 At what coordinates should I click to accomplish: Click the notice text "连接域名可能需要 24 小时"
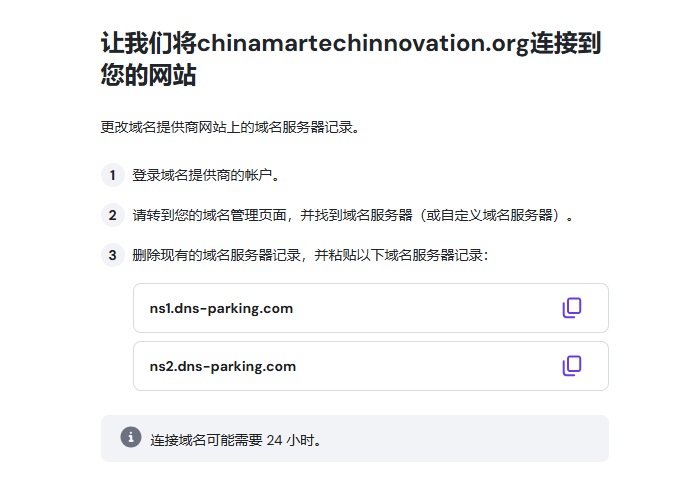[x=236, y=439]
